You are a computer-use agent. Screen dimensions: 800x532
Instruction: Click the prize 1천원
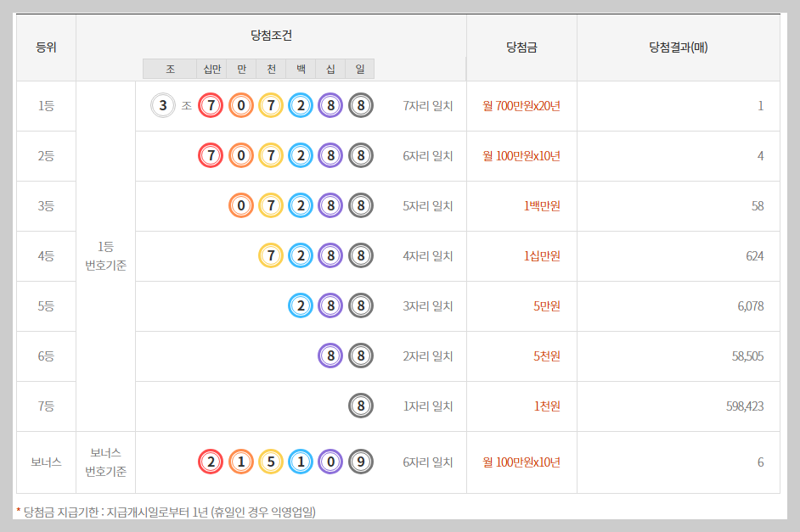pos(547,406)
